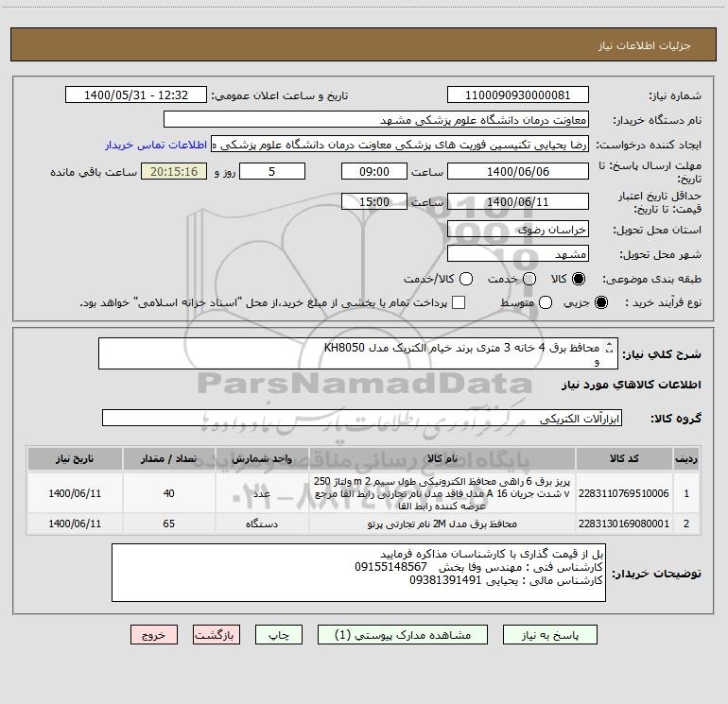This screenshot has width=728, height=704.
Task: Click the remaining days field showing 5
Action: pos(272,172)
